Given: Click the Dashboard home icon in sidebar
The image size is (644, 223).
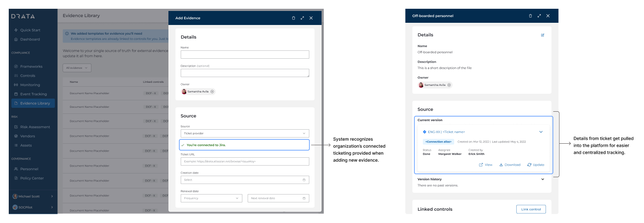Looking at the screenshot, I should point(16,39).
